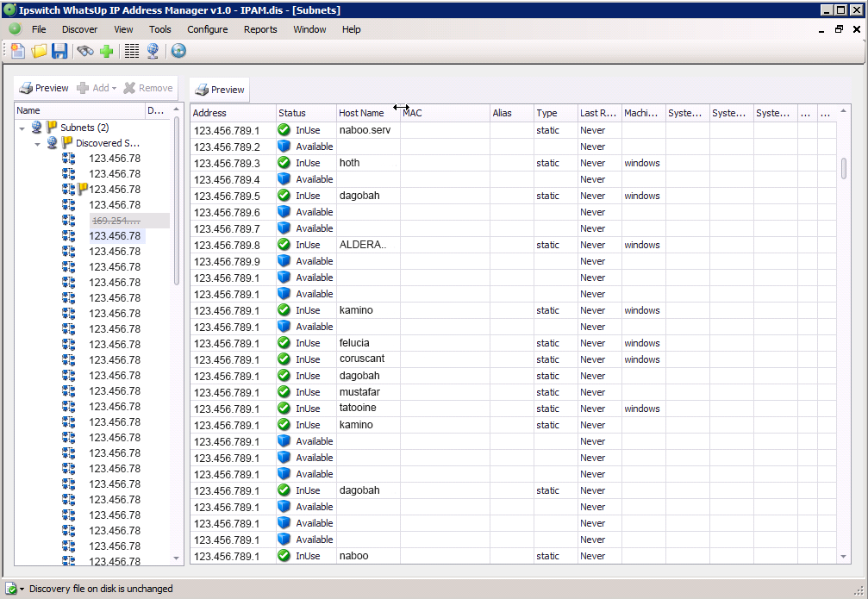Click InUse checkmark icon for felucia
Viewport: 868px width, 599px height.
(x=284, y=343)
